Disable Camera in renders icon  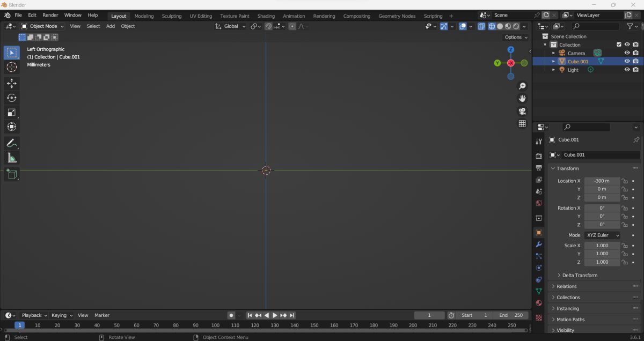click(x=635, y=53)
